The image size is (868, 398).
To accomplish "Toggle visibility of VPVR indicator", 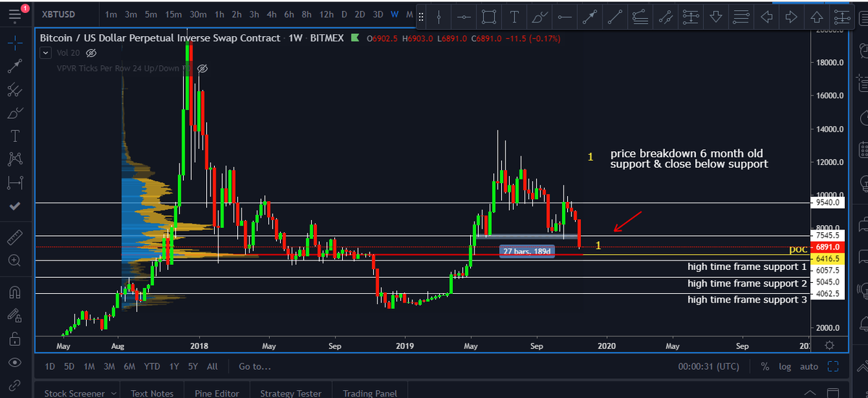I will (203, 68).
